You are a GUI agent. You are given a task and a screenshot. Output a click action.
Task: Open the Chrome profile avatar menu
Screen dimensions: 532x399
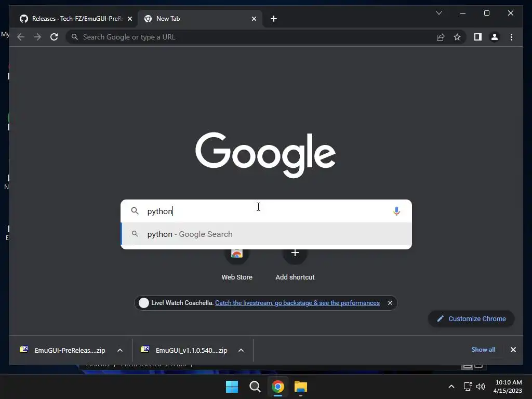coord(495,37)
